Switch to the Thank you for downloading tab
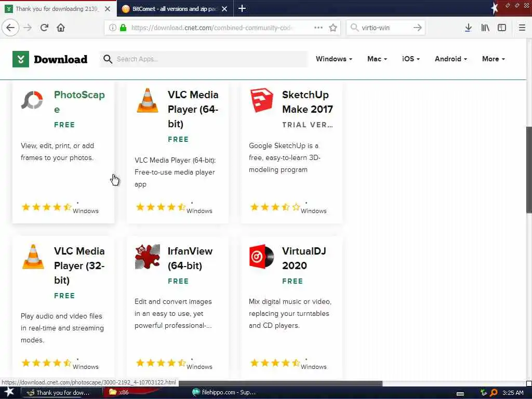 click(x=58, y=8)
